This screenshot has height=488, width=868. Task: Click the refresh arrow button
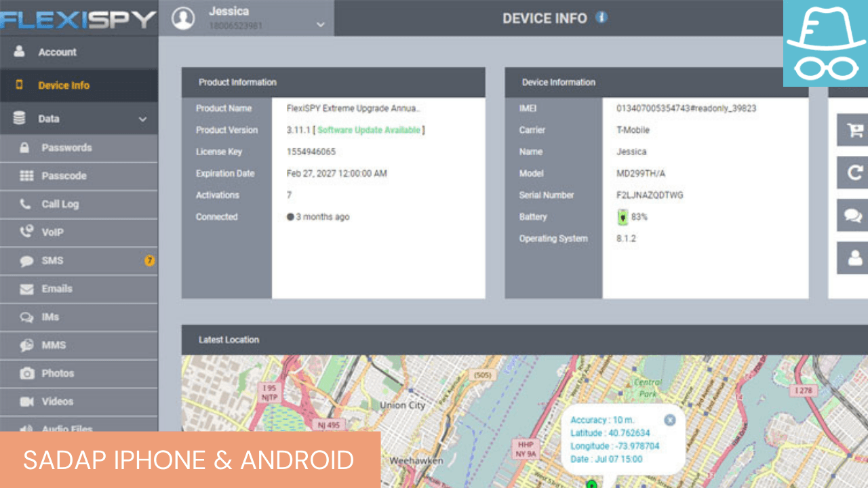point(853,173)
